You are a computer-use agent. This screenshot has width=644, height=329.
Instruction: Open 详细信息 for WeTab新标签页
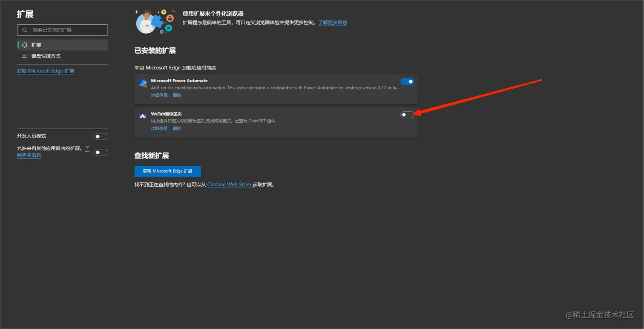click(x=159, y=128)
